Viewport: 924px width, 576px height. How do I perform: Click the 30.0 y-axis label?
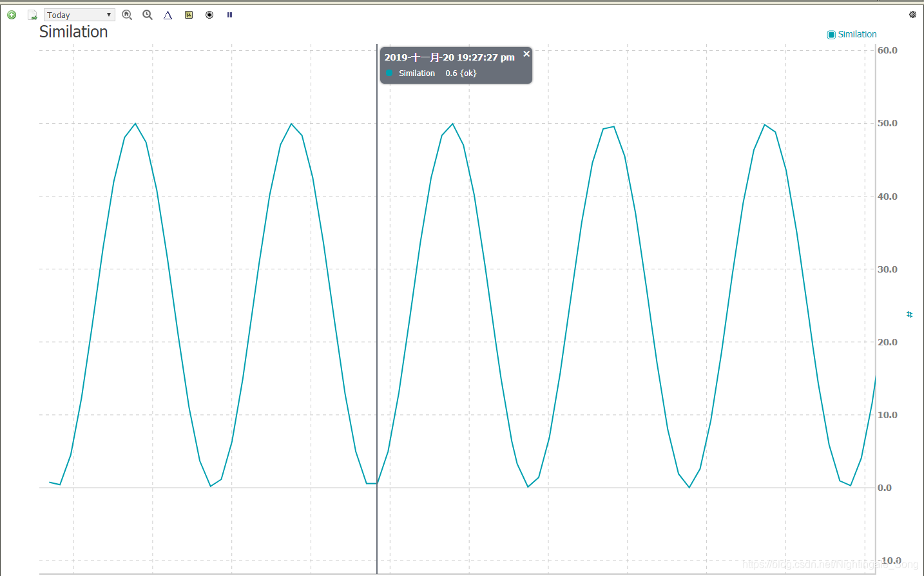[x=887, y=269]
